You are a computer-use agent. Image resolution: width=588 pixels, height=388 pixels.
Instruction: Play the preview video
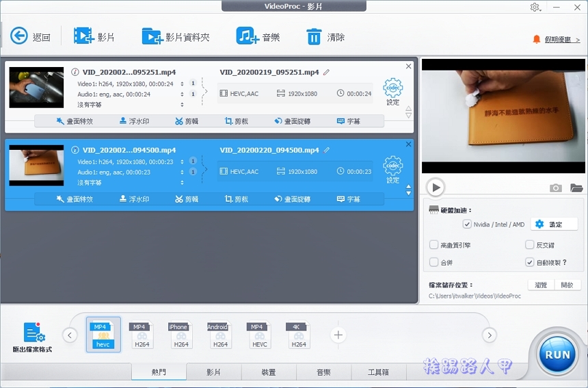[x=436, y=187]
